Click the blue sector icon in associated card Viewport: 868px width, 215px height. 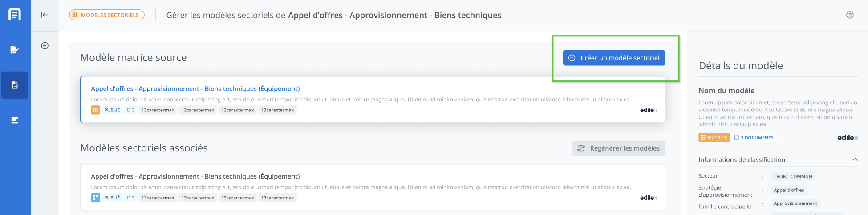[95, 198]
